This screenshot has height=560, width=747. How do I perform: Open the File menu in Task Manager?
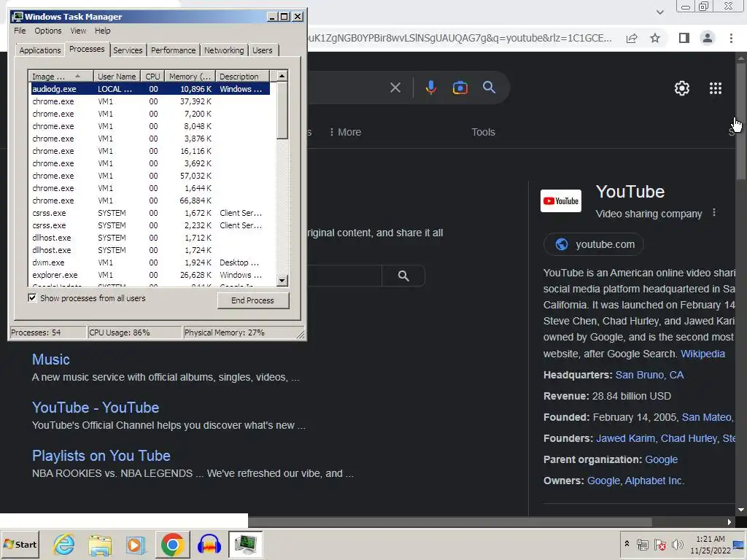(20, 31)
